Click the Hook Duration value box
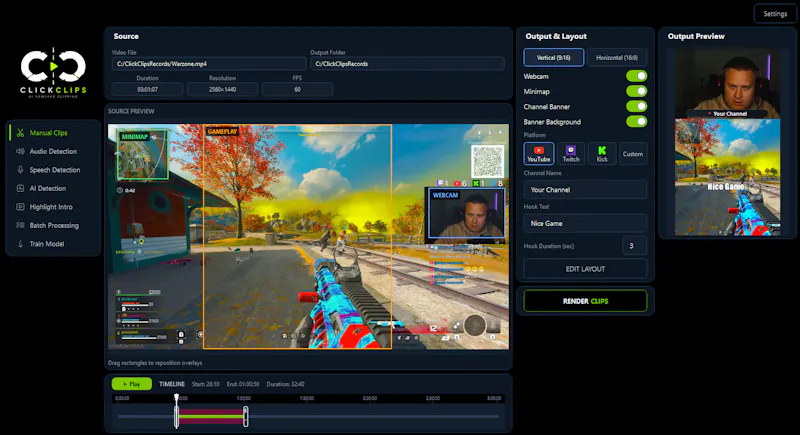This screenshot has height=435, width=800. pyautogui.click(x=634, y=246)
